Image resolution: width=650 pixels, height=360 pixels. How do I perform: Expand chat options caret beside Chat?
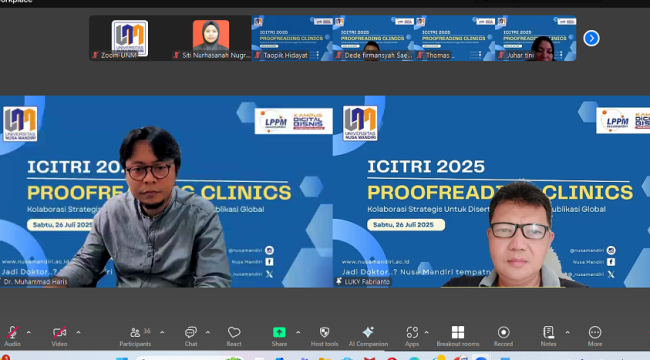tap(208, 332)
